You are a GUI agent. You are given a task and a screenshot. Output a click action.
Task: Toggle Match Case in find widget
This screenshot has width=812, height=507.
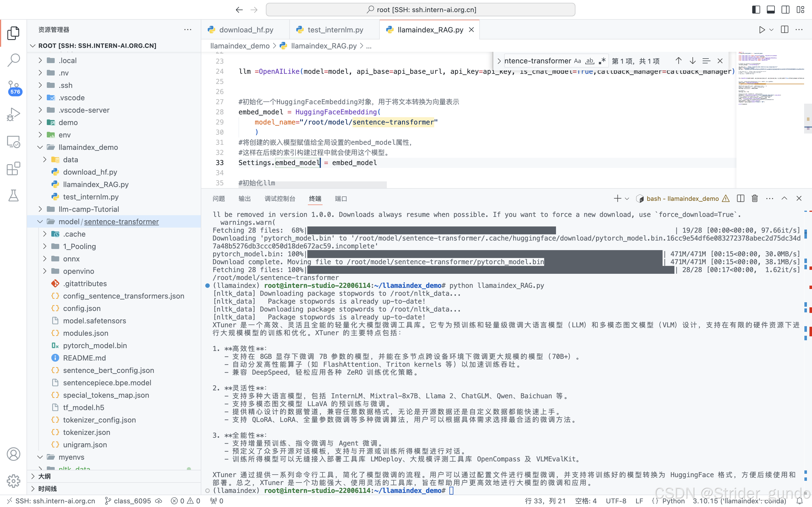pyautogui.click(x=577, y=61)
